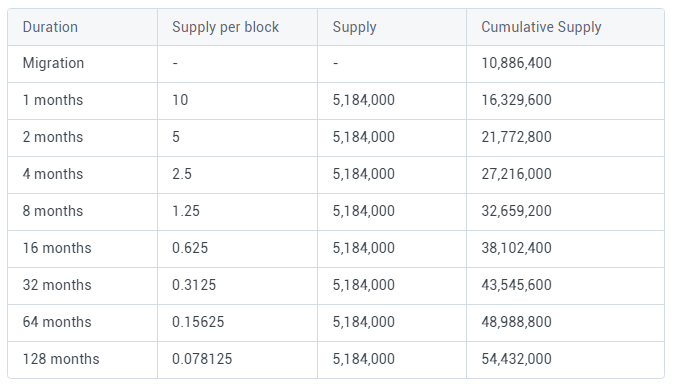This screenshot has width=674, height=390.
Task: Select cumulative supply 38,102,400
Action: click(x=516, y=248)
